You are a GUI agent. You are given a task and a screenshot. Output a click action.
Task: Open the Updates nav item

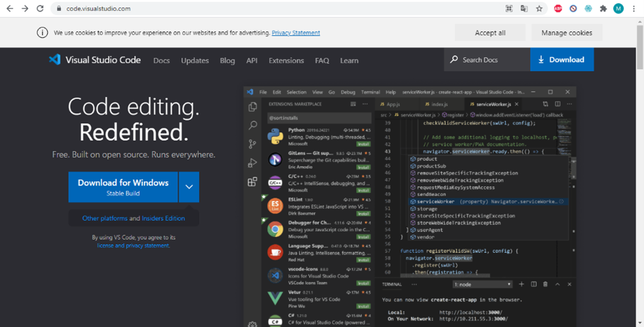(195, 60)
